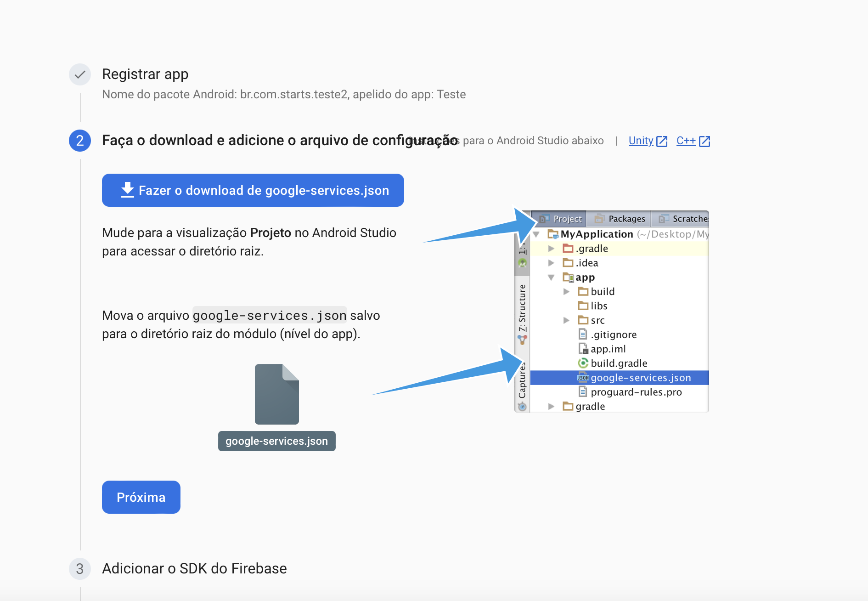Open the C++ instructions link
Screen dimensions: 868x601
pos(686,141)
